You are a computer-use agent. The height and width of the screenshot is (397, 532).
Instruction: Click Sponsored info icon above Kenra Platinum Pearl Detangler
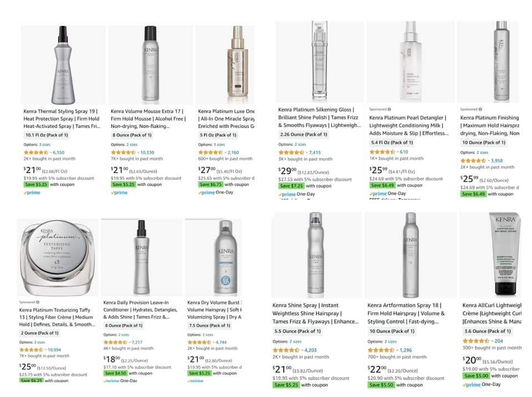389,109
